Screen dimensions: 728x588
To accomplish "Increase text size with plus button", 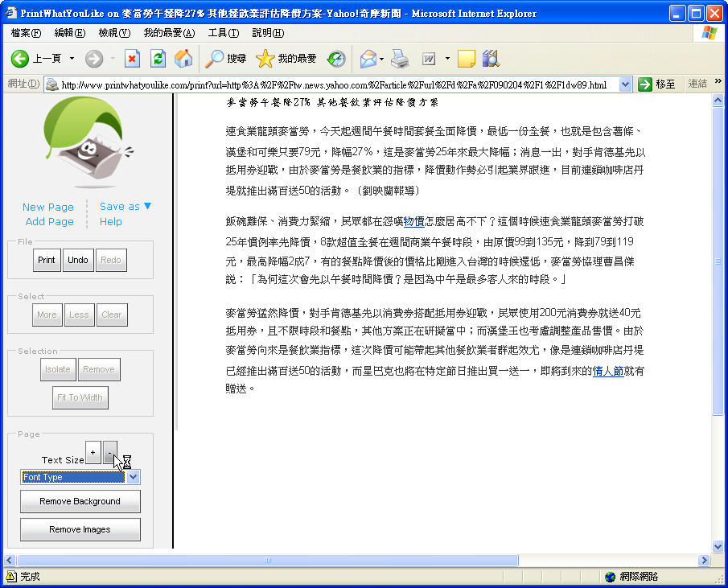I will pyautogui.click(x=93, y=453).
